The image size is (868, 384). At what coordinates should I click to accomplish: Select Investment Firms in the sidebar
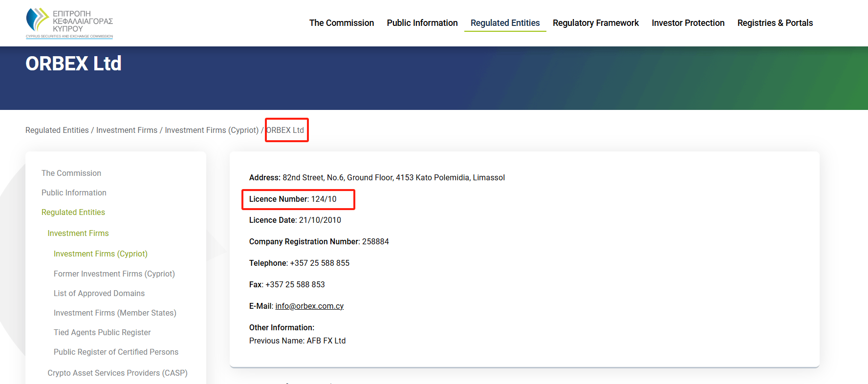pos(78,233)
